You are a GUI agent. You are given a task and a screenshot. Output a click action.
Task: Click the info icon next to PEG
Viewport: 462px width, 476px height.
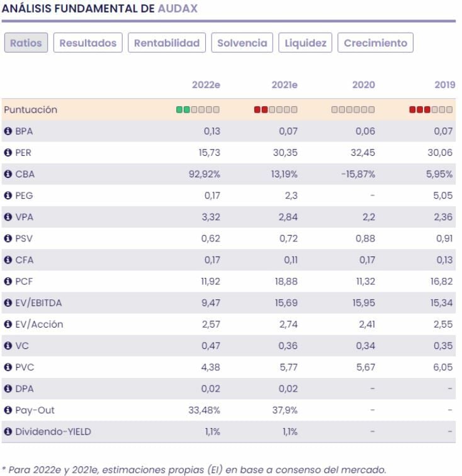(x=8, y=196)
